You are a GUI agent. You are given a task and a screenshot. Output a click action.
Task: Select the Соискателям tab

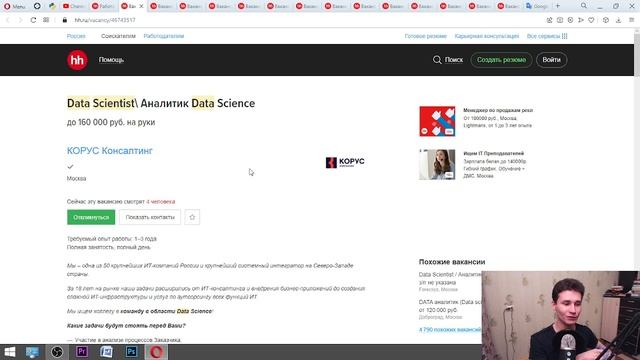point(118,36)
